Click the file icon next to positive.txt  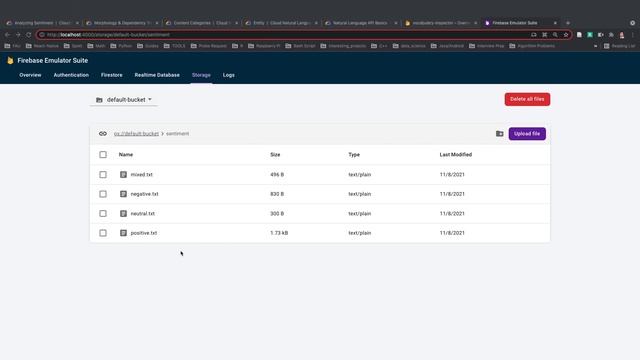coord(123,233)
